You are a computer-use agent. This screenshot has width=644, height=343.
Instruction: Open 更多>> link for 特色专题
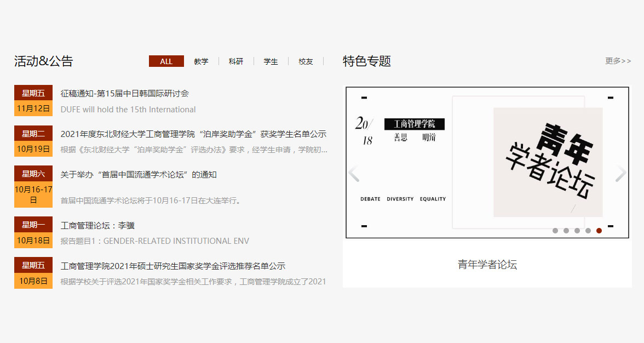[x=618, y=61]
